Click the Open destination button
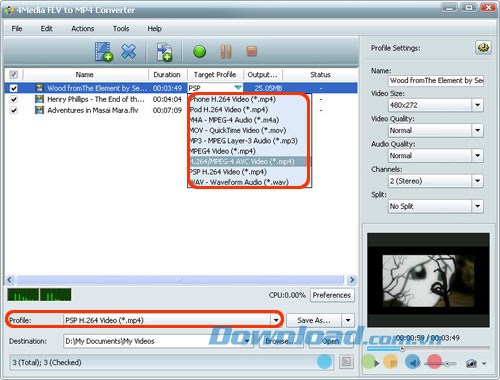The width and height of the screenshot is (500, 380). tap(331, 341)
